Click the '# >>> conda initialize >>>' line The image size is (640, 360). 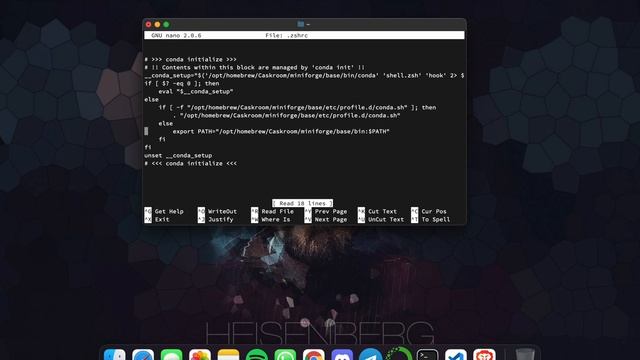[191, 60]
